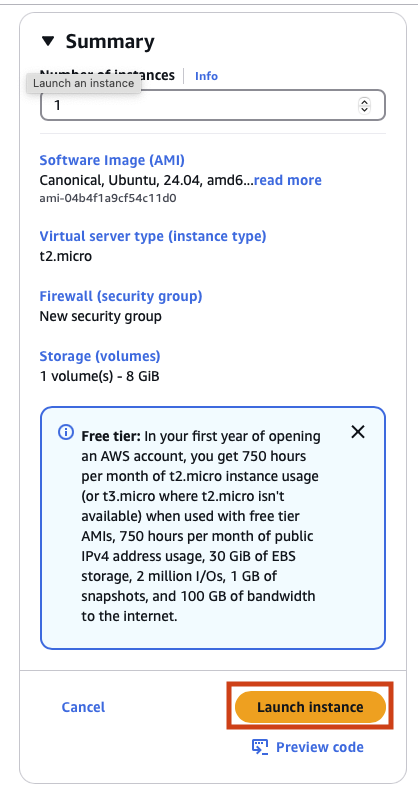Dismiss the Free tier notice with X

pos(358,432)
